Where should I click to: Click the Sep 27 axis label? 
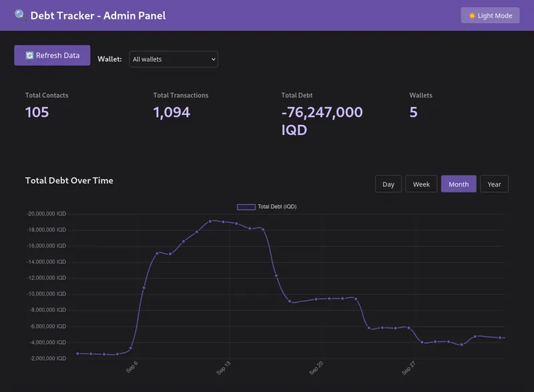click(409, 368)
